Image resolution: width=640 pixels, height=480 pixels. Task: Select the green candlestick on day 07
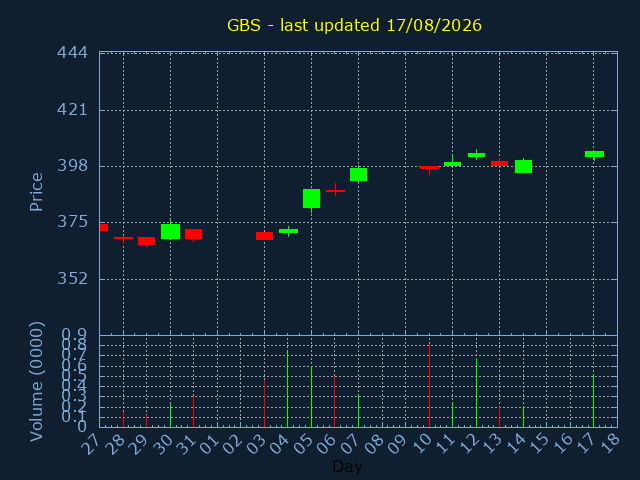coord(358,174)
